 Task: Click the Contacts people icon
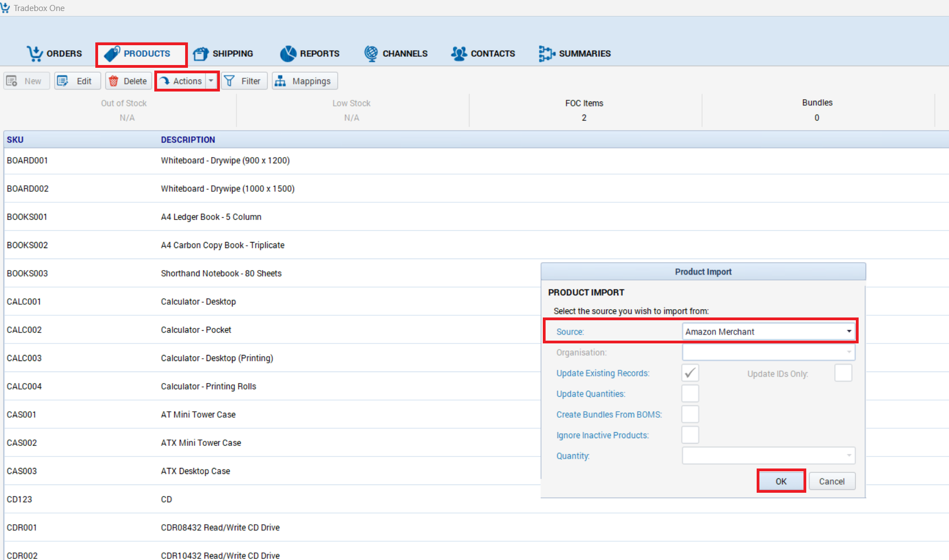click(x=459, y=53)
